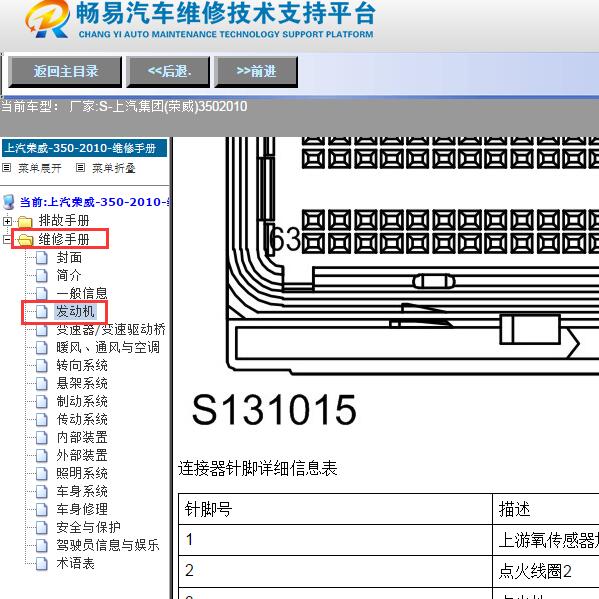The width and height of the screenshot is (599, 599).
Task: Click the document icon beside 驾驶员信息与娱乐
Action: pos(42,546)
